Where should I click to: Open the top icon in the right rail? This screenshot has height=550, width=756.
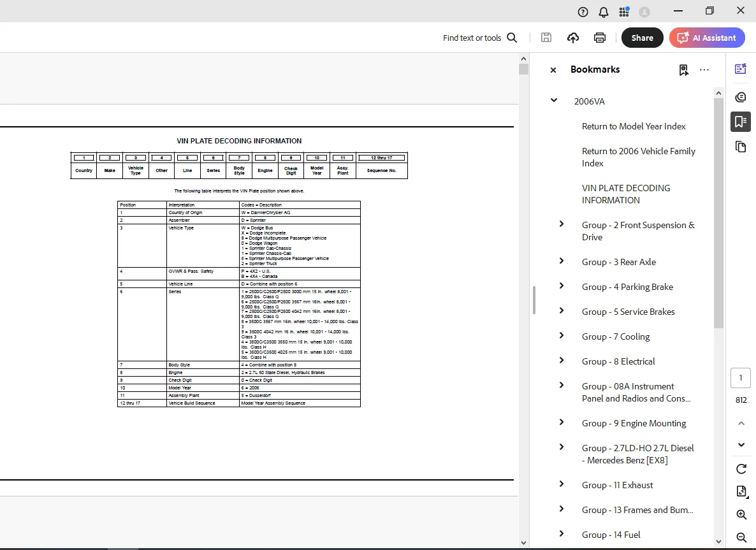[741, 69]
